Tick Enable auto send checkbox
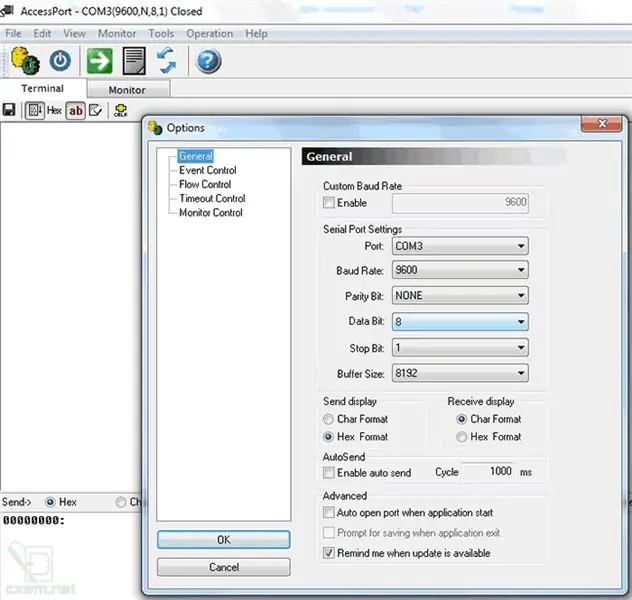Viewport: 632px width, 600px height. click(x=328, y=472)
